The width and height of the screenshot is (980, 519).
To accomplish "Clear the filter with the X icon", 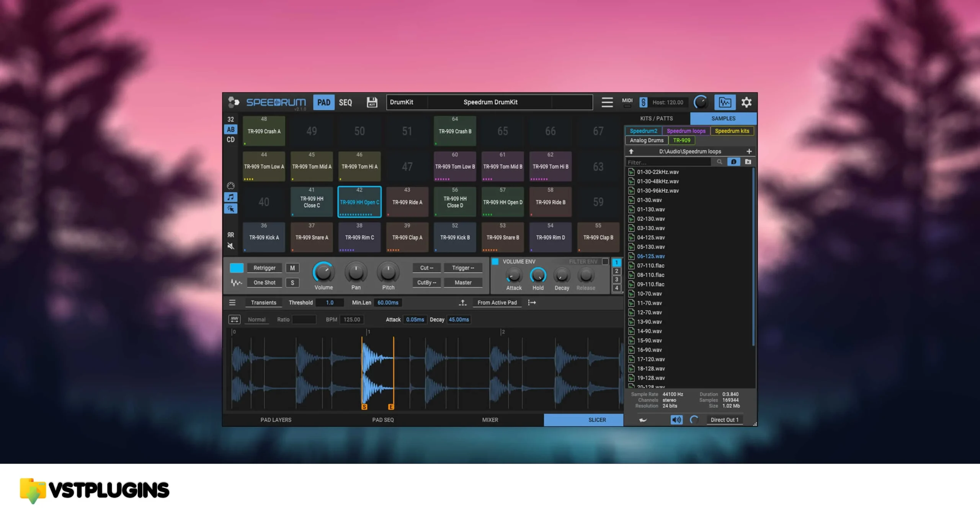I will pos(748,162).
